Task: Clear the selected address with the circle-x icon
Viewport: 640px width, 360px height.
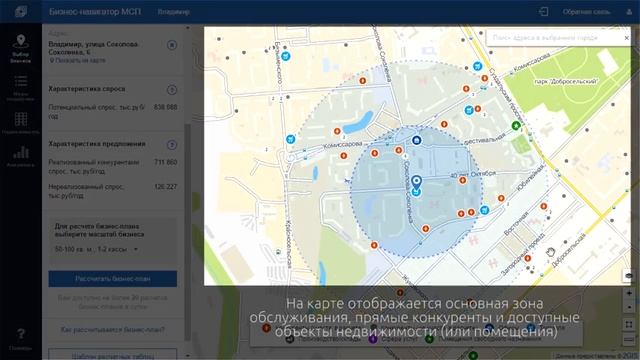Action: (172, 45)
